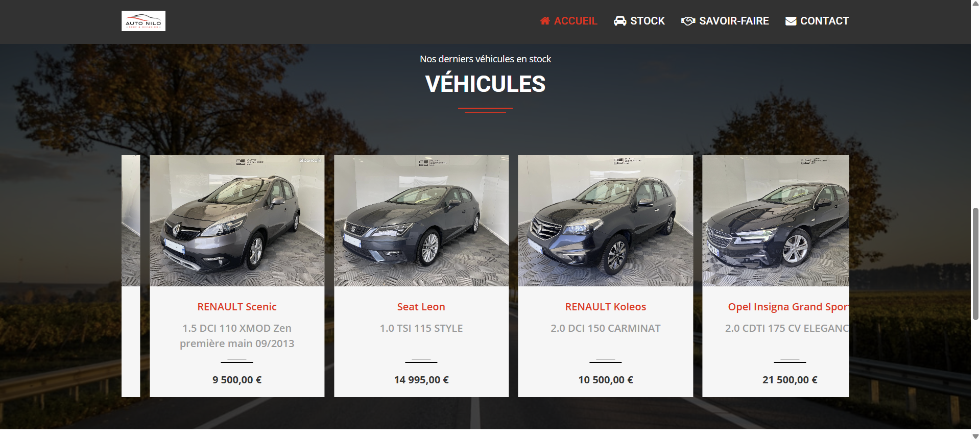Click the RENAULT Scenic title link
This screenshot has height=440, width=980.
[x=237, y=307]
